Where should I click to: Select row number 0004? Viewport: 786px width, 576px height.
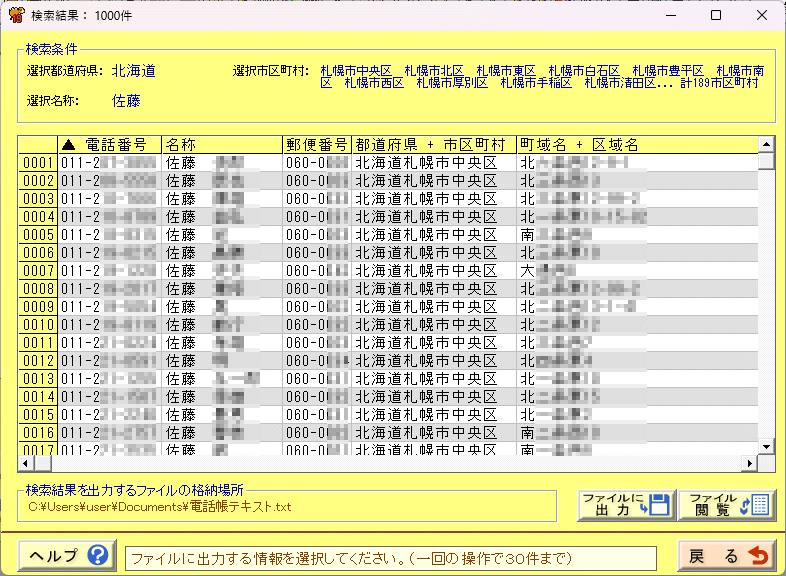point(38,217)
